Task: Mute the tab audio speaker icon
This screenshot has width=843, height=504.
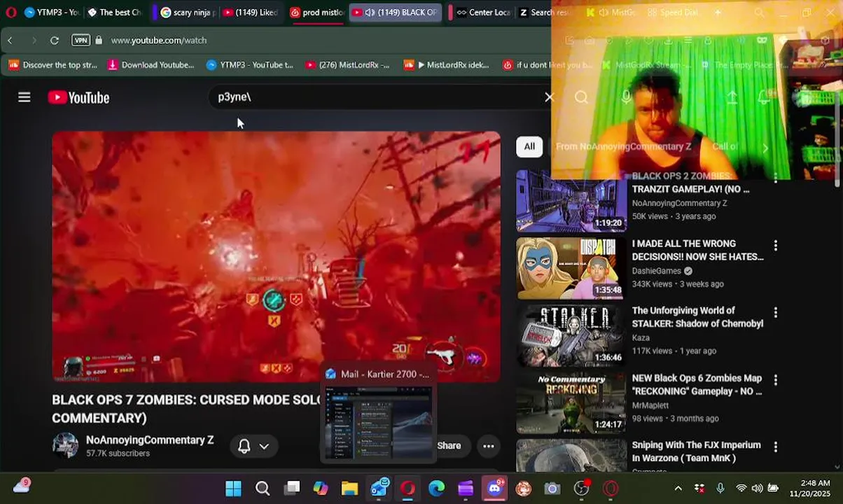Action: pos(370,13)
